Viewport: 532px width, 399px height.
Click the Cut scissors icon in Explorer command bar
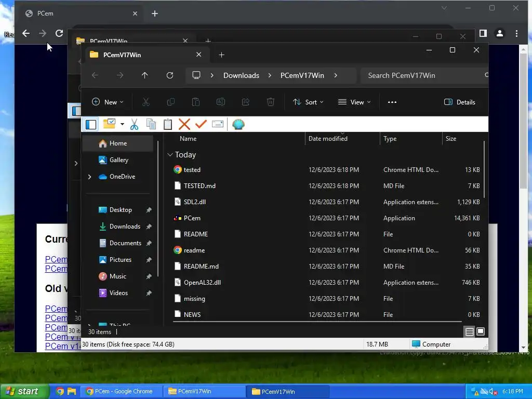click(146, 102)
